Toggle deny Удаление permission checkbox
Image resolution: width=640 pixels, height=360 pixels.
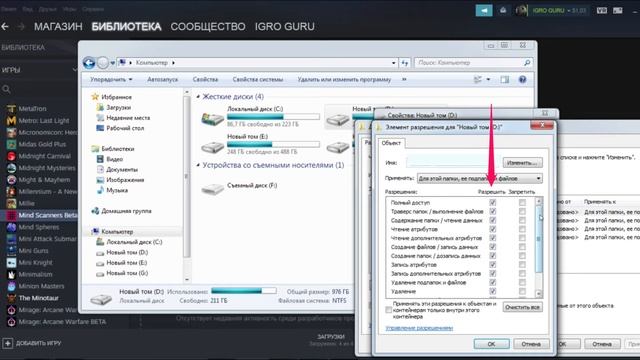(x=522, y=291)
